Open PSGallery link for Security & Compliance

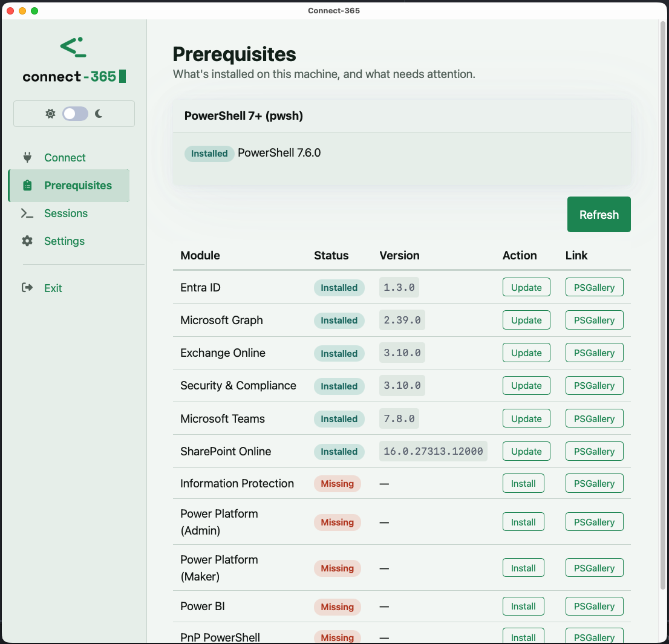pos(594,386)
